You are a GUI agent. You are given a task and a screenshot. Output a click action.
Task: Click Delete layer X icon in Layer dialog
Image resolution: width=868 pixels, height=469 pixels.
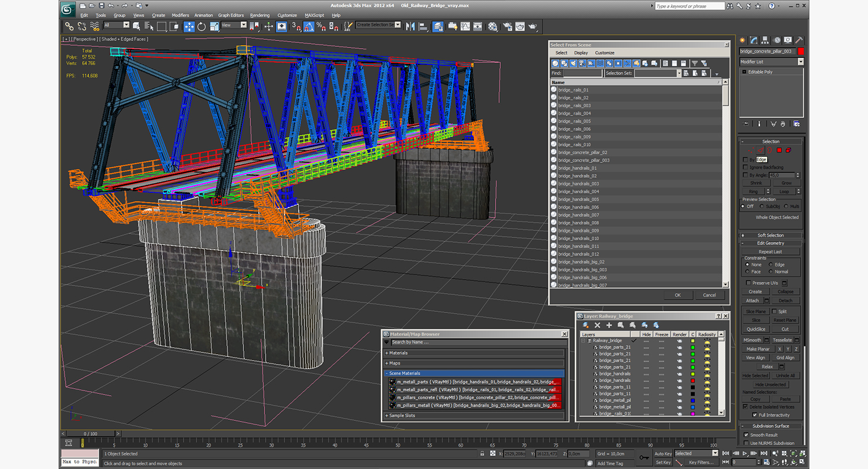tap(598, 325)
